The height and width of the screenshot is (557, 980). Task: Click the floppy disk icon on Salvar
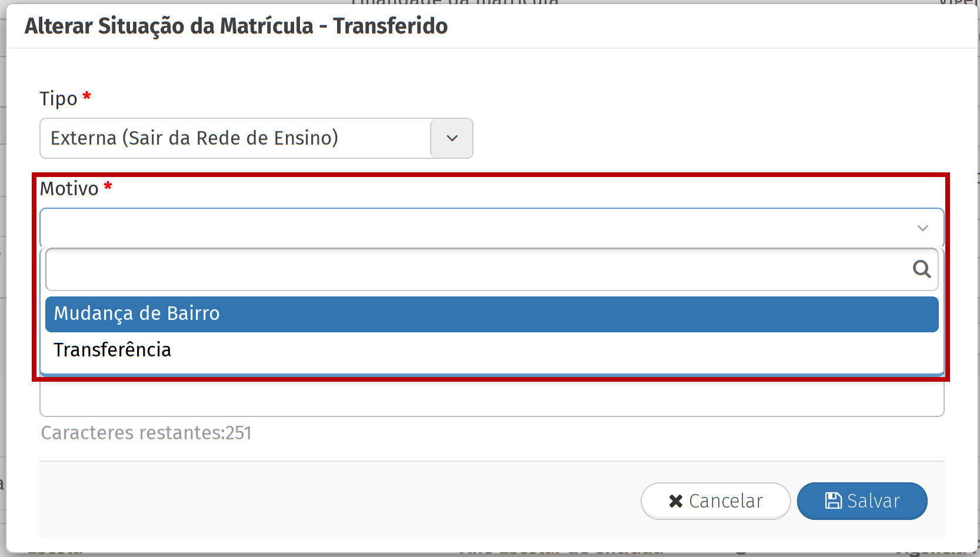[x=833, y=501]
